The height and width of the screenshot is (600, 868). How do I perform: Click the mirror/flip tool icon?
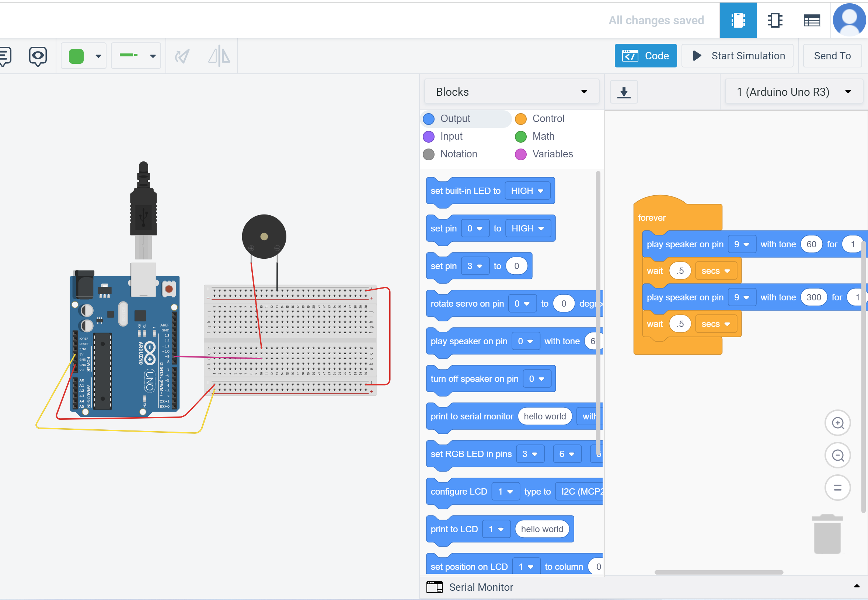(219, 56)
